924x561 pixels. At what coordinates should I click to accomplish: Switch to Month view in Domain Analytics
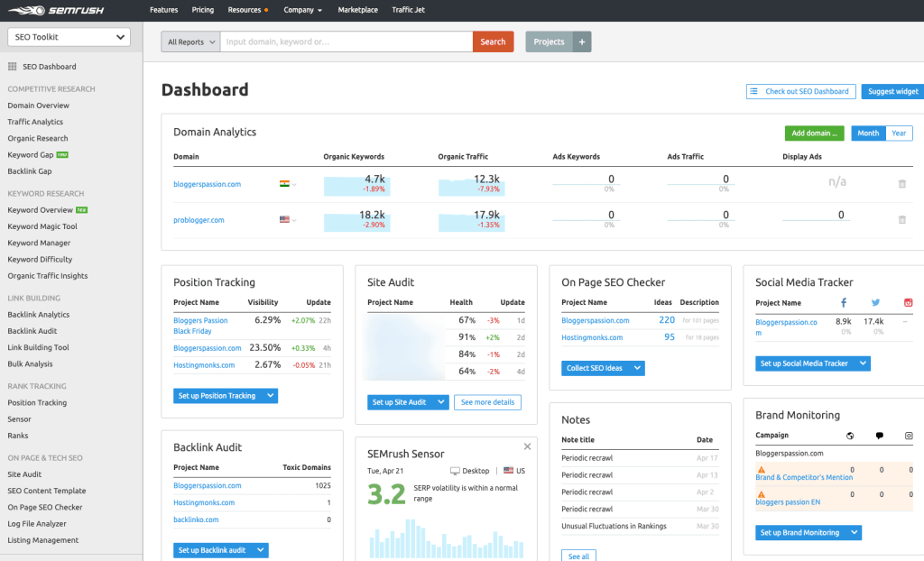coord(866,133)
